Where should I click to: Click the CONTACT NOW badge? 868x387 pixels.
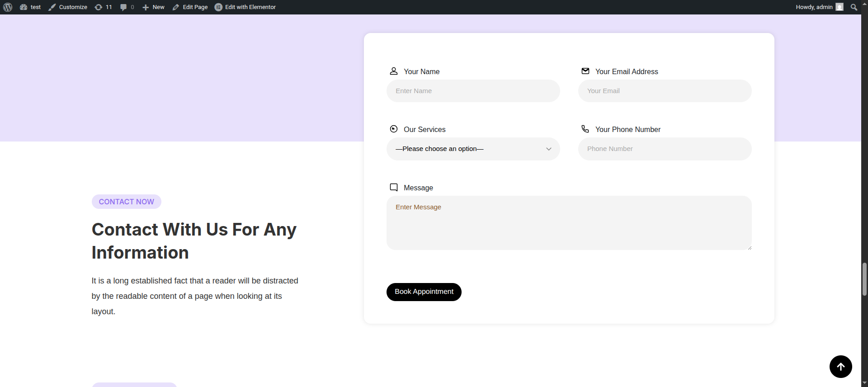point(127,202)
